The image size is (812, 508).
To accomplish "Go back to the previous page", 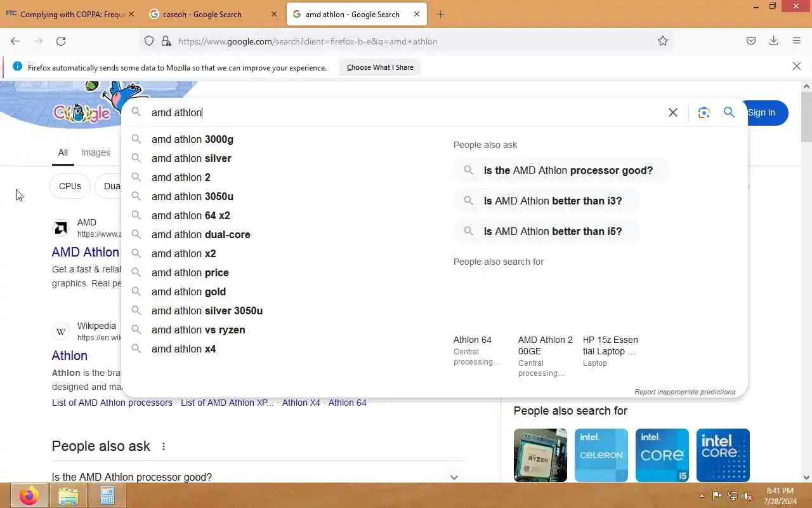I will pyautogui.click(x=15, y=41).
